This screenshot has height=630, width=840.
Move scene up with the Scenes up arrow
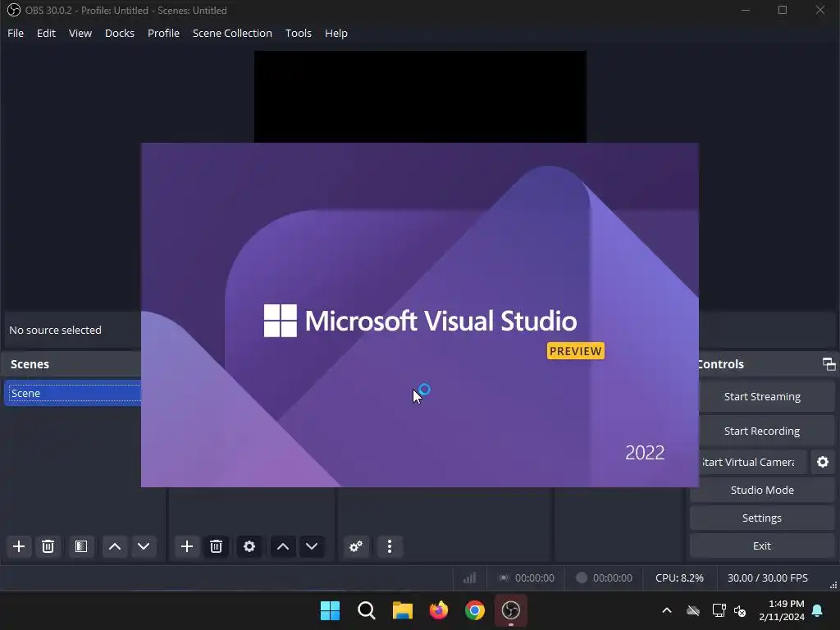pos(115,546)
